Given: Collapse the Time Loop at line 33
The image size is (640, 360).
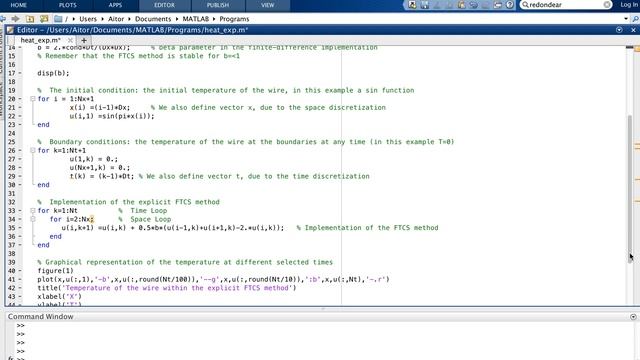Looking at the screenshot, I should pos(33,211).
